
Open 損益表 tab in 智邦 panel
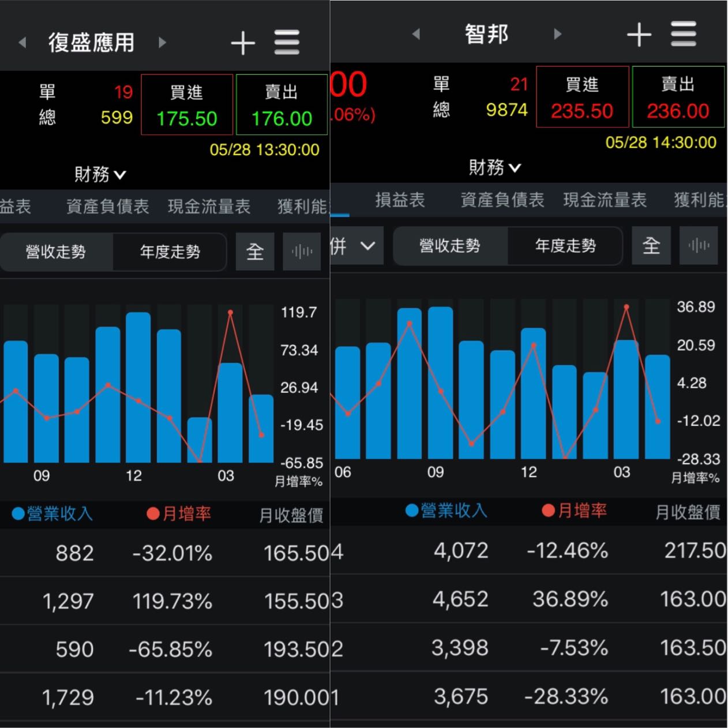[400, 200]
